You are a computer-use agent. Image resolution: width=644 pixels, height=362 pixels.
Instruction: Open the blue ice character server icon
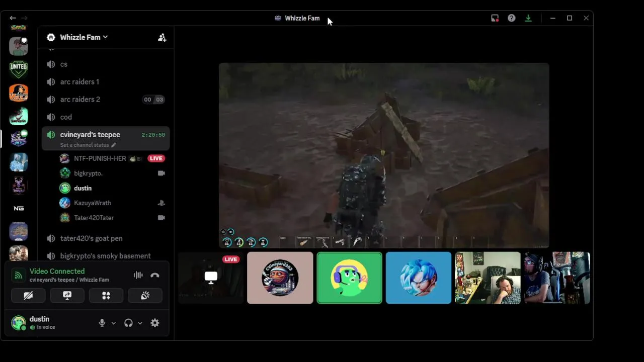point(19,162)
